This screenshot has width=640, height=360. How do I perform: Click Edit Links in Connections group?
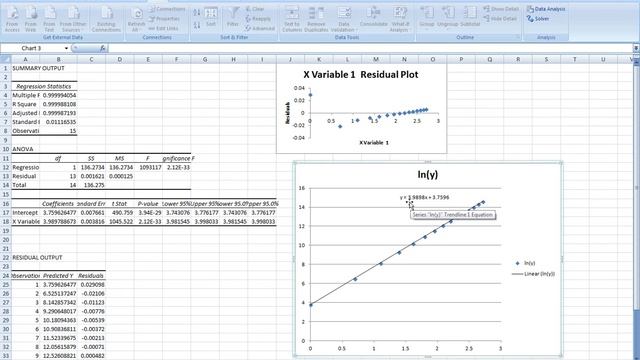pos(164,29)
